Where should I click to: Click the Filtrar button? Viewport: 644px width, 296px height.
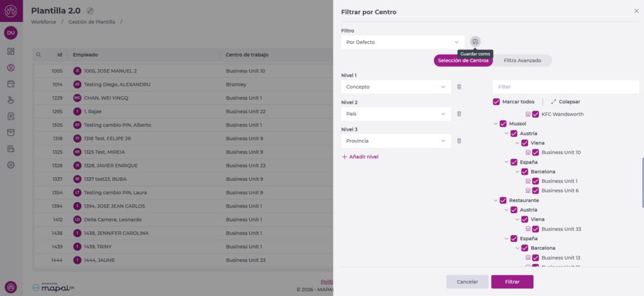coord(512,282)
